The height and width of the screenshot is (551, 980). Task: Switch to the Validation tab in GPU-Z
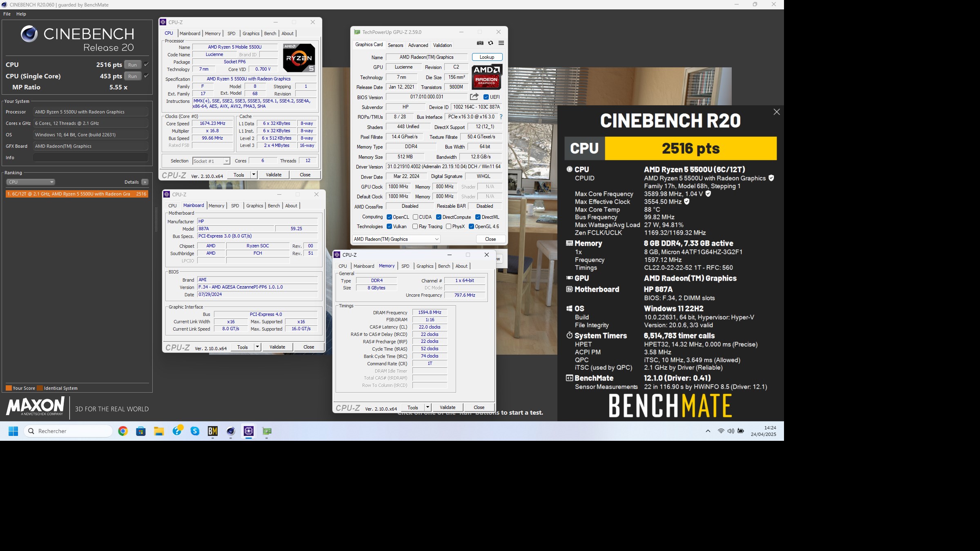(442, 45)
